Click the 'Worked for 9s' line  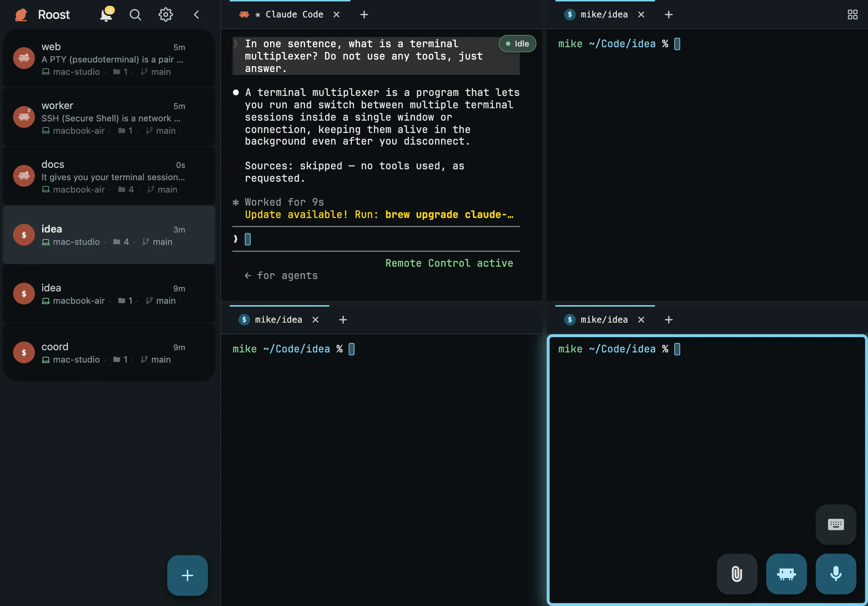284,202
